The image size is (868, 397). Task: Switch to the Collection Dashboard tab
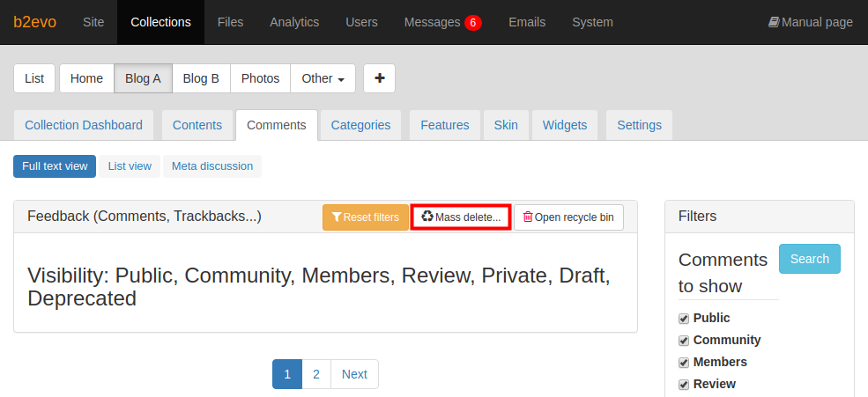click(x=84, y=125)
